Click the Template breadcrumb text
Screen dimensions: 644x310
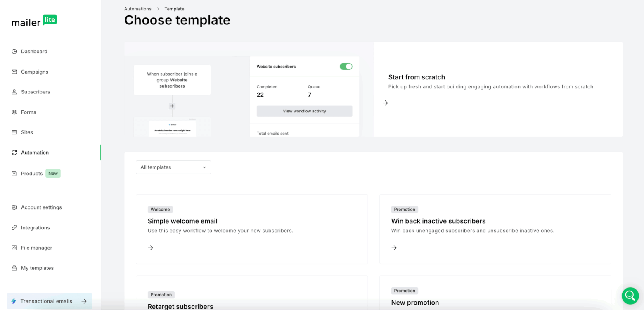pos(174,9)
